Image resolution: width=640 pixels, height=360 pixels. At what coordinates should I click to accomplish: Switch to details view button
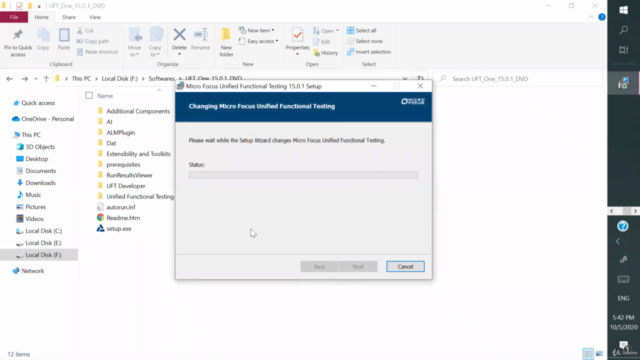(x=588, y=353)
